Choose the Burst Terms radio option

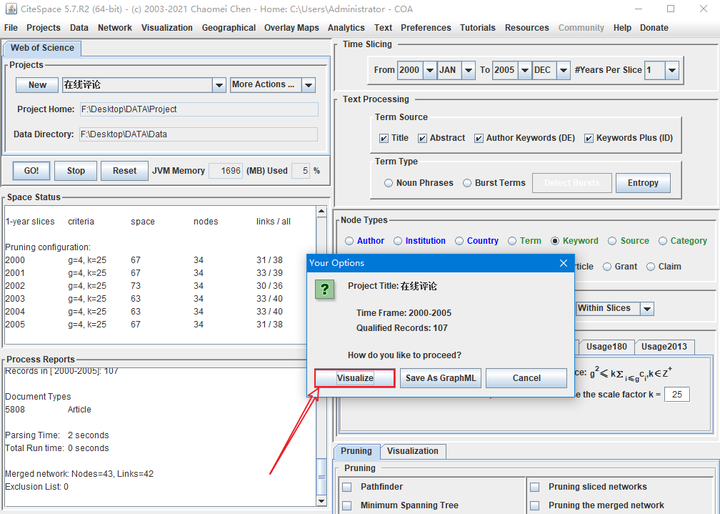coord(466,183)
